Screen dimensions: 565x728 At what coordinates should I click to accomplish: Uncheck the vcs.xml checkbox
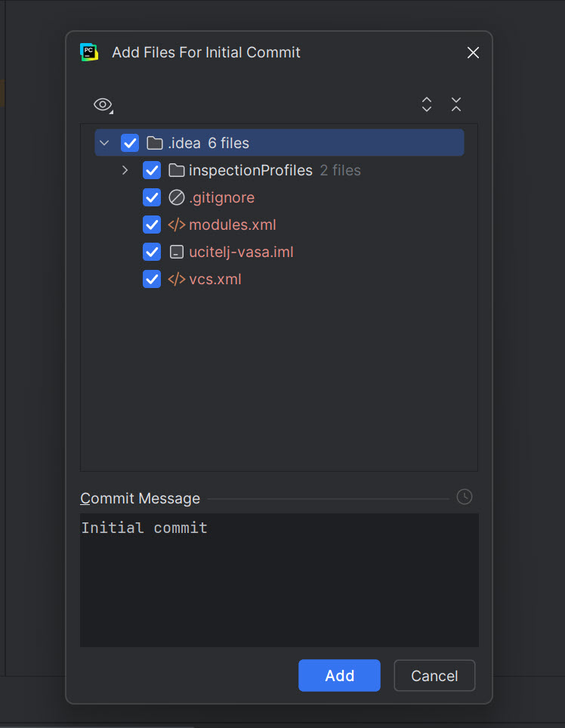click(152, 279)
